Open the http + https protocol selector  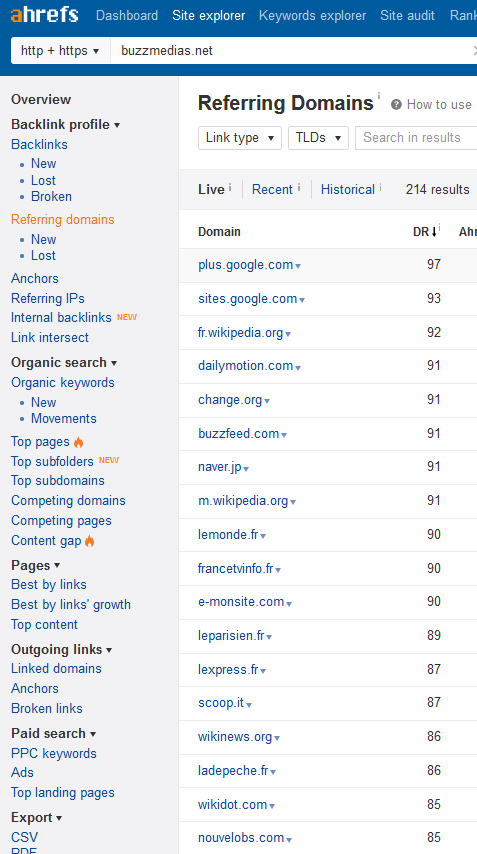pos(60,51)
